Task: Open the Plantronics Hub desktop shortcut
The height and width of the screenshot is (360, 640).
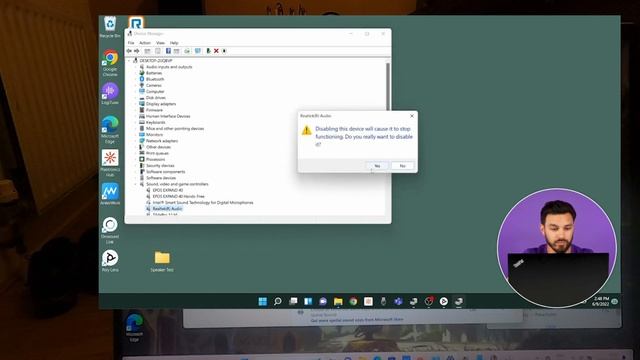Action: point(110,163)
